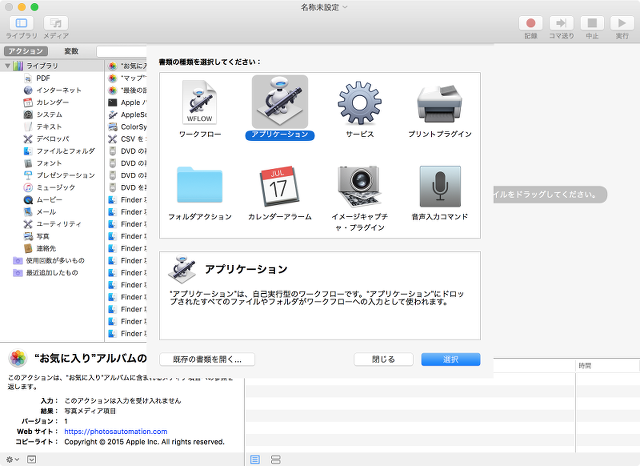Select the ColorSync action row
640x466 pixels.
(x=127, y=127)
